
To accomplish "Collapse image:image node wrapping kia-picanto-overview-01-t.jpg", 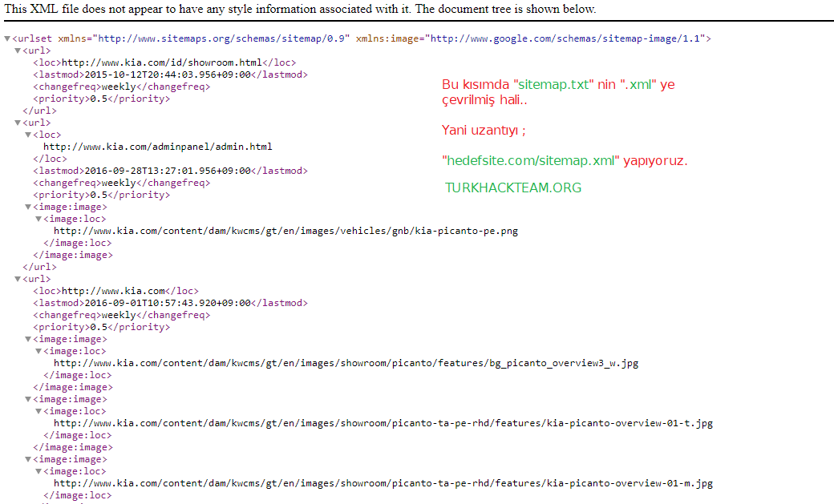I will pyautogui.click(x=28, y=399).
